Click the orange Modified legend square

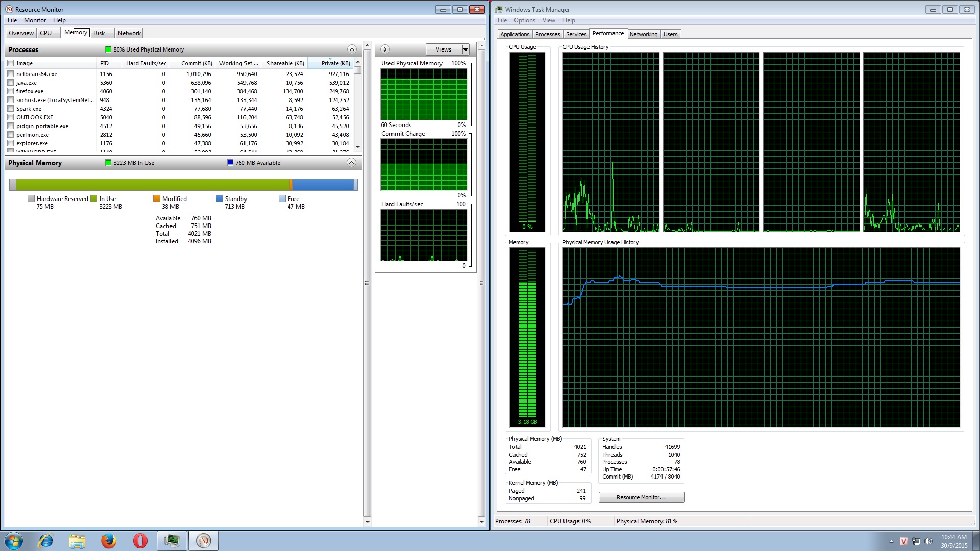tap(157, 198)
